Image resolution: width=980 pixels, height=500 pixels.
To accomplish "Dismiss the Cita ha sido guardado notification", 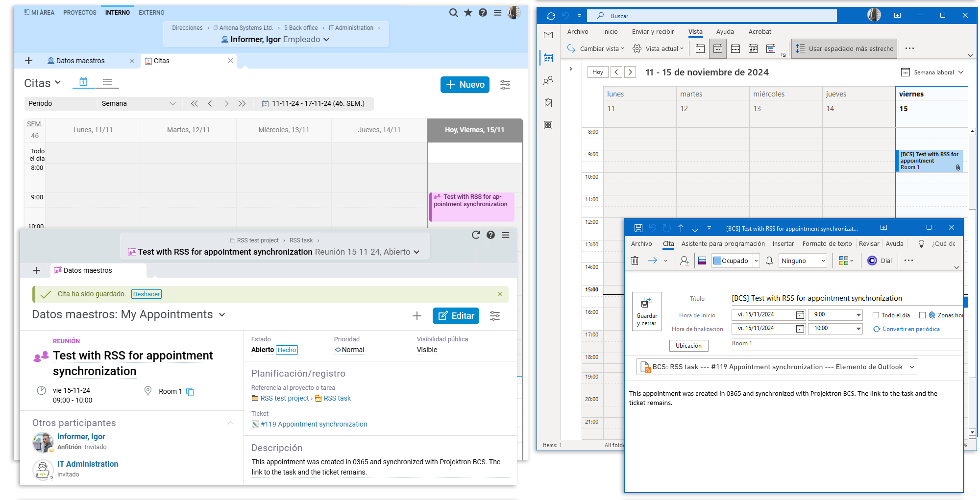I will [x=500, y=294].
